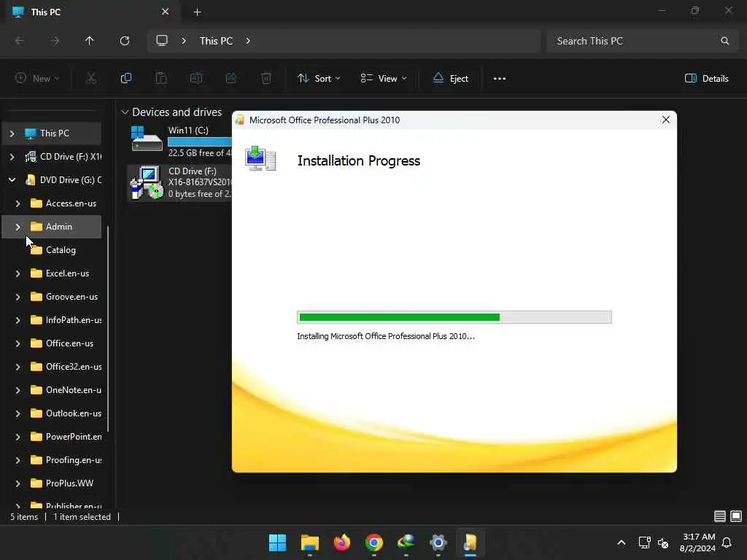Select the Catalog folder
This screenshot has width=747, height=560.
[61, 250]
